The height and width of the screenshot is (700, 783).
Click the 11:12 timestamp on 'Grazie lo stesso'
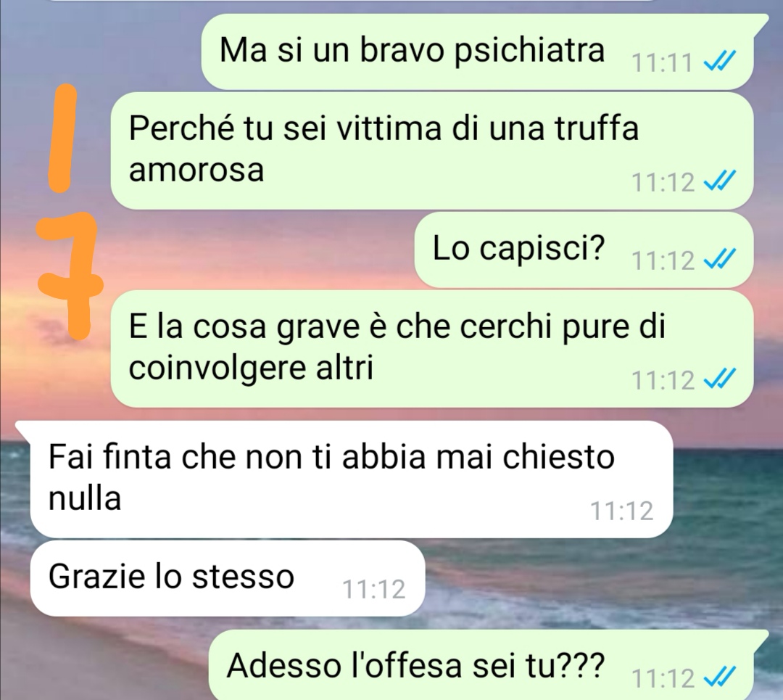tap(373, 589)
